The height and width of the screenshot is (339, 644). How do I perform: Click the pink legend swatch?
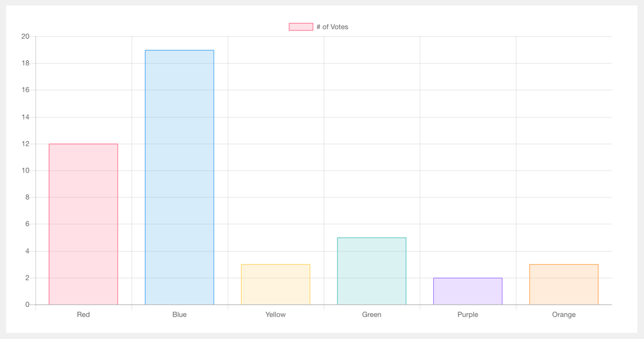(x=300, y=26)
